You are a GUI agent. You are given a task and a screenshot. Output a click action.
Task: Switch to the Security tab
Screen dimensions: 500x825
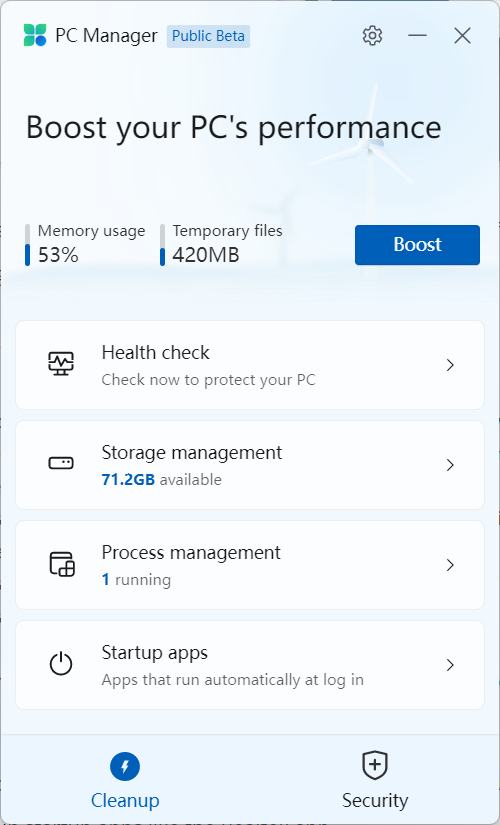click(375, 780)
